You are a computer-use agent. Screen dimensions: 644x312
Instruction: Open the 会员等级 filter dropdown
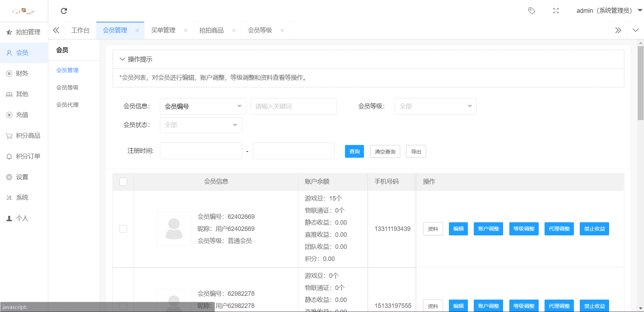[x=435, y=106]
